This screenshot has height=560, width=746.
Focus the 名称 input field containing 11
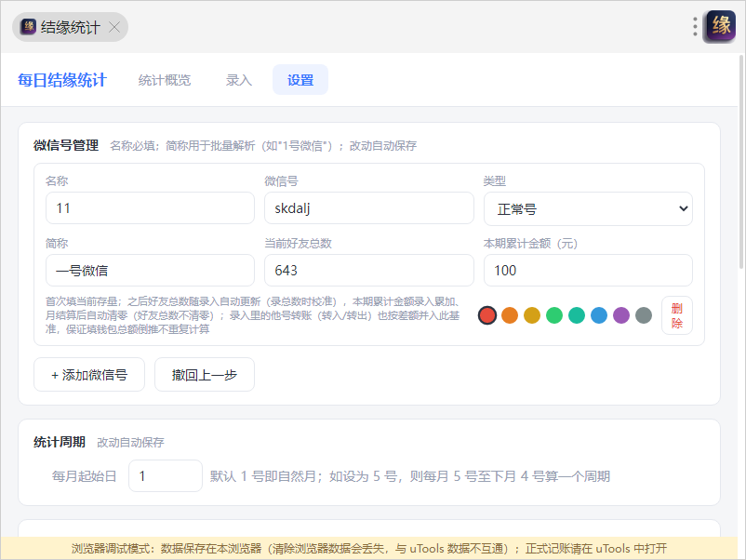coord(151,208)
